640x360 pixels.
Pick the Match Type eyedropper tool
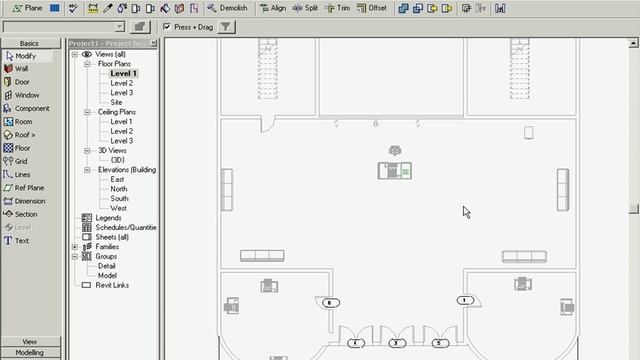108,8
